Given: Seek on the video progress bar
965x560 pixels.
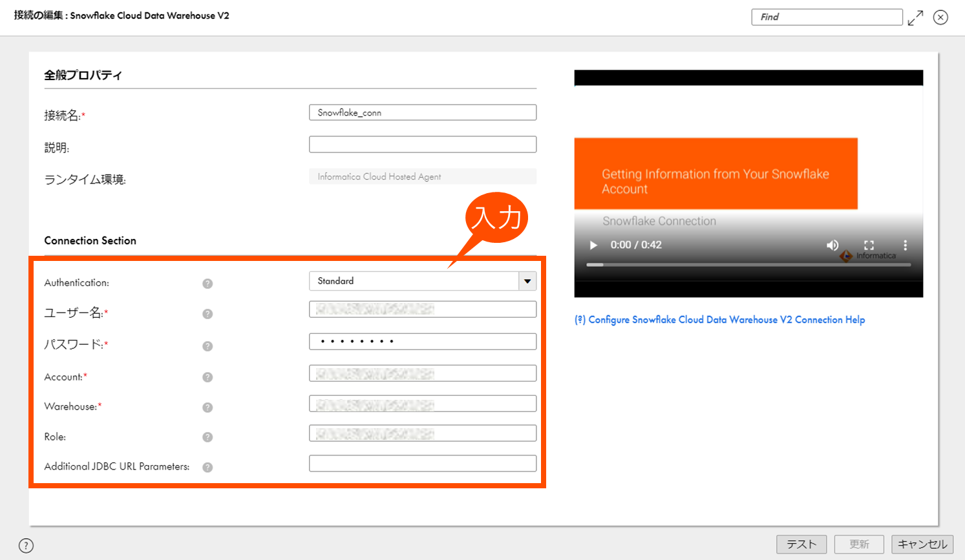Looking at the screenshot, I should tap(748, 265).
